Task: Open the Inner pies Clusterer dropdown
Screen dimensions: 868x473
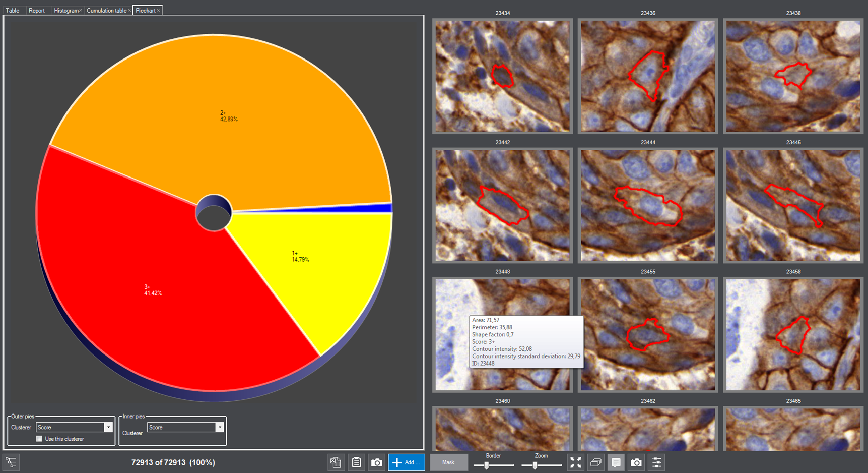Action: click(x=219, y=427)
